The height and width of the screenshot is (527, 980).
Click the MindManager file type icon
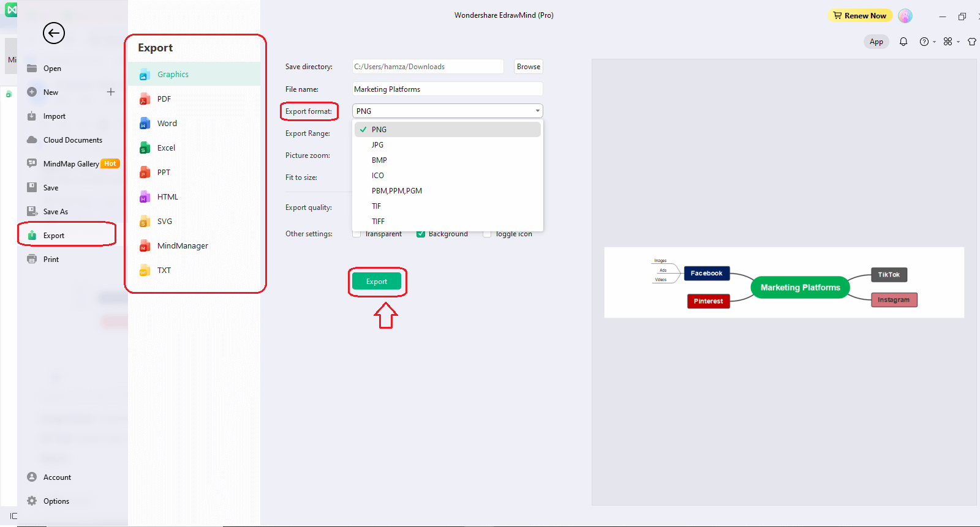click(x=145, y=245)
